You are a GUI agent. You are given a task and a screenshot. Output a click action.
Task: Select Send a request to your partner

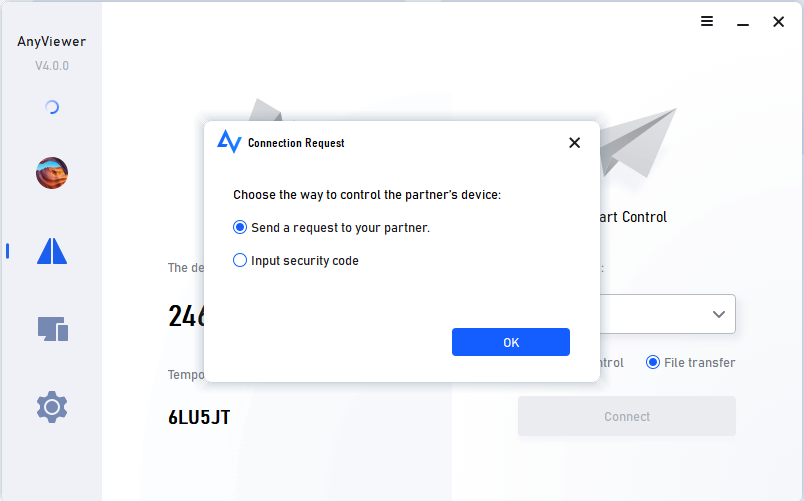331,228
